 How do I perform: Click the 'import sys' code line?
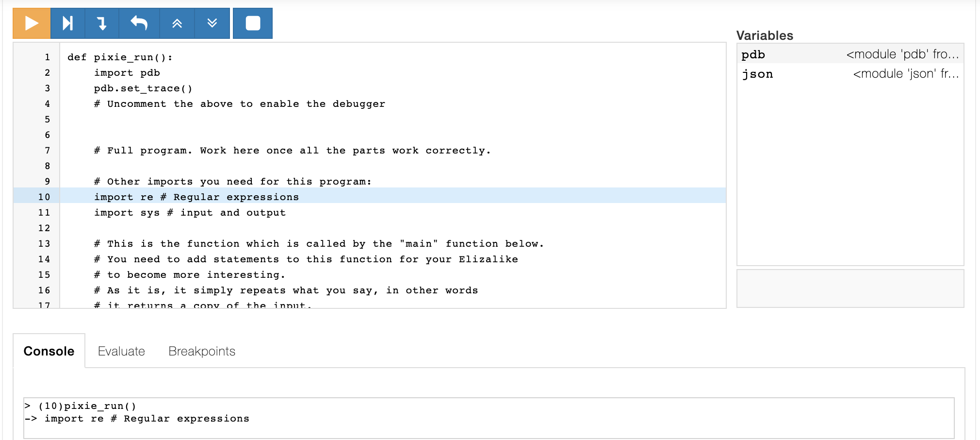(189, 212)
